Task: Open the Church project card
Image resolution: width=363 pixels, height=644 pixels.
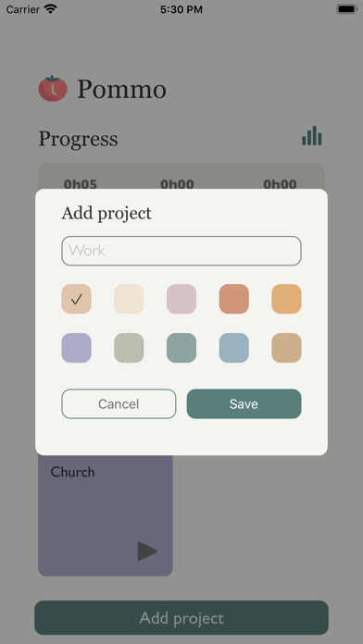Action: [106, 515]
